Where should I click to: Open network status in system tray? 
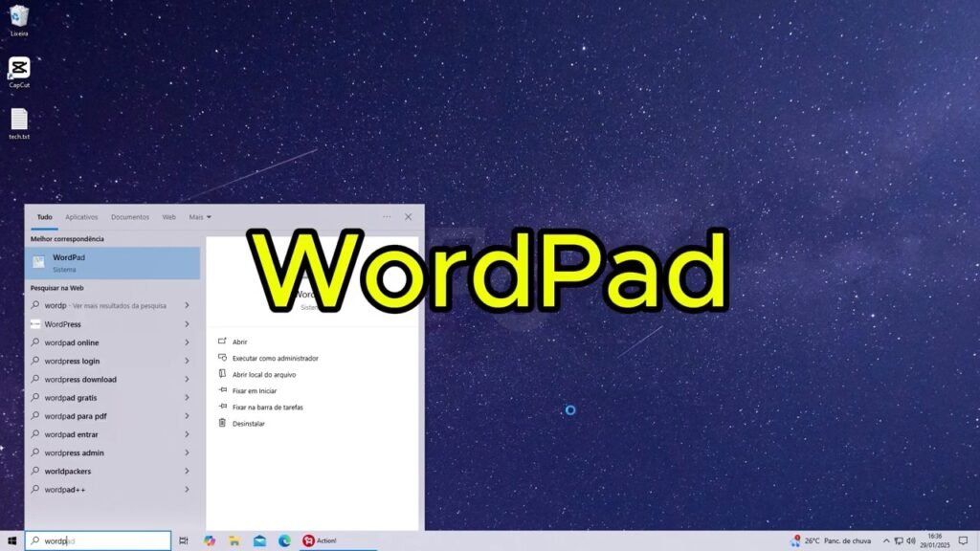click(898, 541)
